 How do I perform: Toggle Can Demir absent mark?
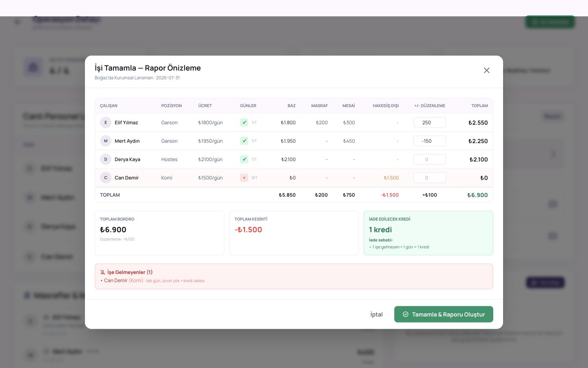[244, 178]
